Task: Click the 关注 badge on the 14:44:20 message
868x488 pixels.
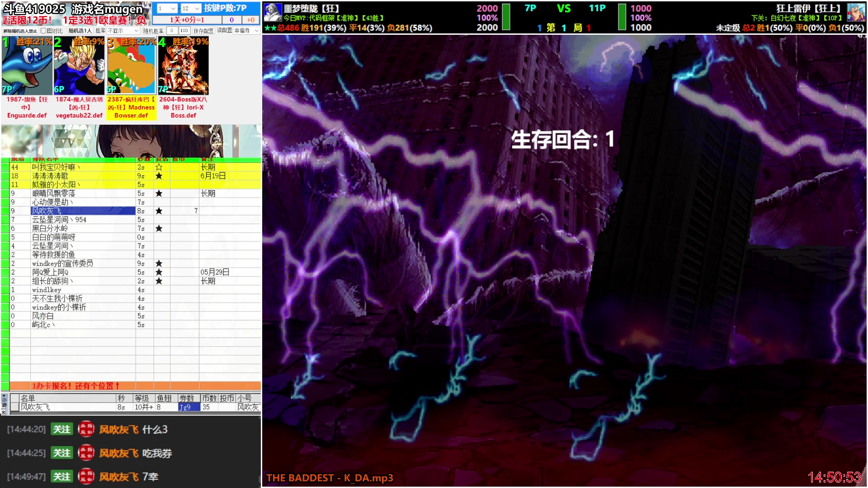Action: pyautogui.click(x=61, y=429)
